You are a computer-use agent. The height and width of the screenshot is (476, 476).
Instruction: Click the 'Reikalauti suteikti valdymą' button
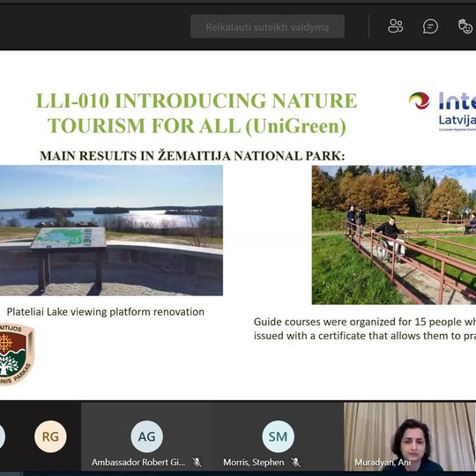point(267,26)
